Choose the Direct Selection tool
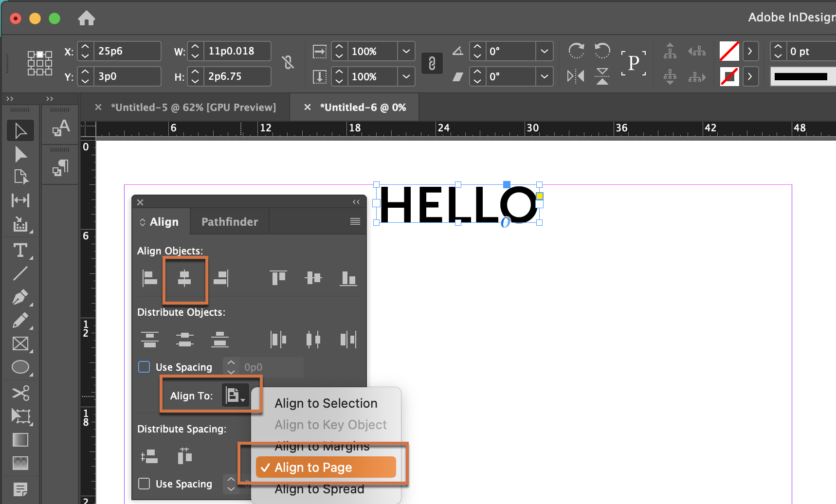The height and width of the screenshot is (504, 836). [x=20, y=154]
